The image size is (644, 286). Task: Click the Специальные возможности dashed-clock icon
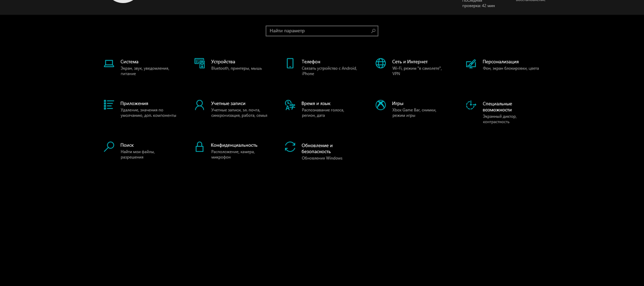point(471,105)
